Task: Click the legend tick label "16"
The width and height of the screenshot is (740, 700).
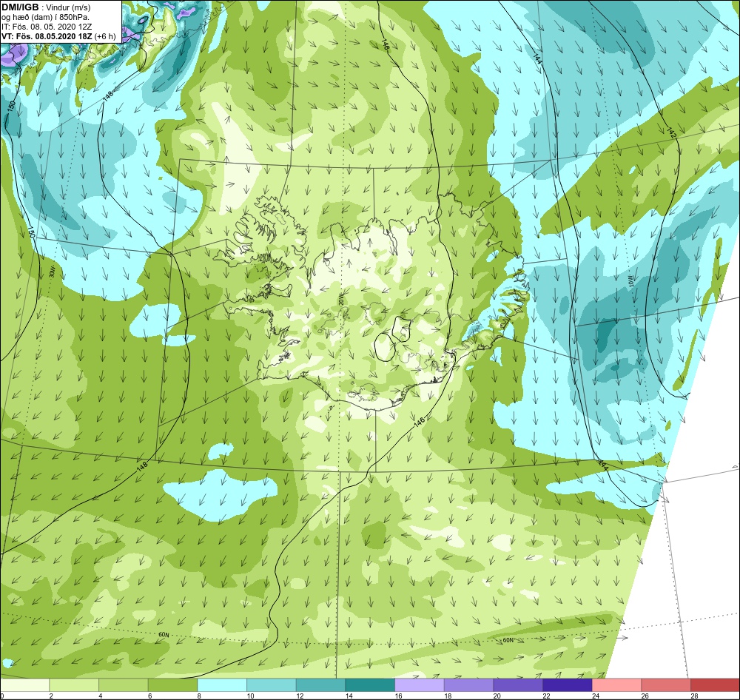Action: pos(398,696)
